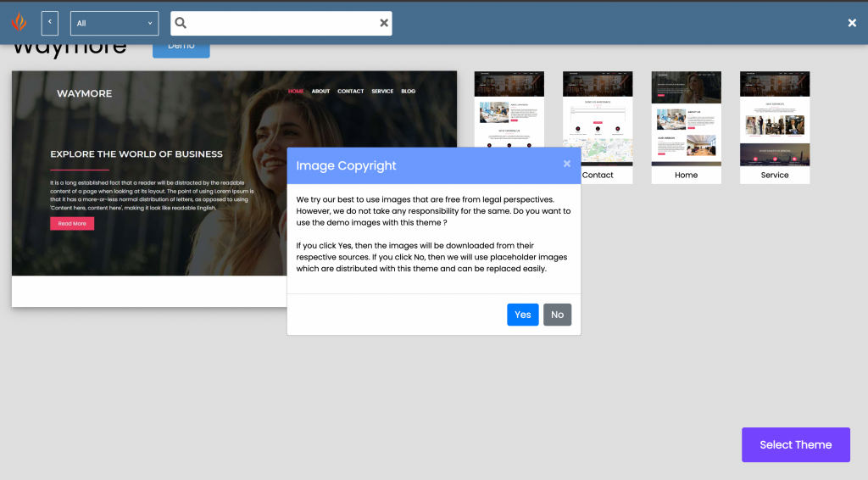Close the theme browser with top-right X

click(x=852, y=23)
